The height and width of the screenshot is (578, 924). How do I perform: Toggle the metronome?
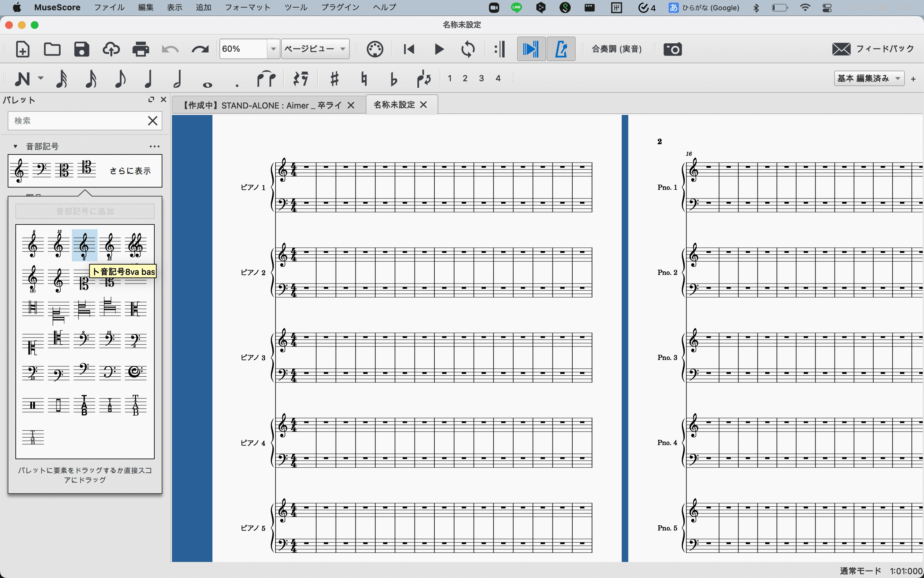(x=561, y=49)
